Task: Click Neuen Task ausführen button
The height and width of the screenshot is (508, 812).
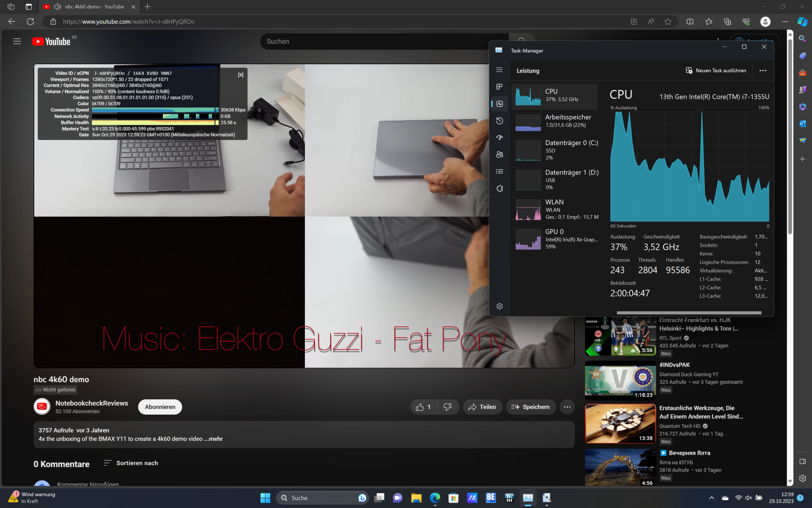Action: pos(716,71)
